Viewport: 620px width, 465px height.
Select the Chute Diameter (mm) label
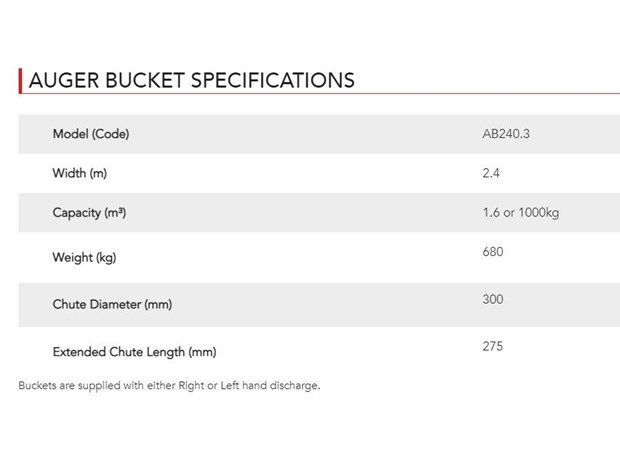pyautogui.click(x=112, y=304)
